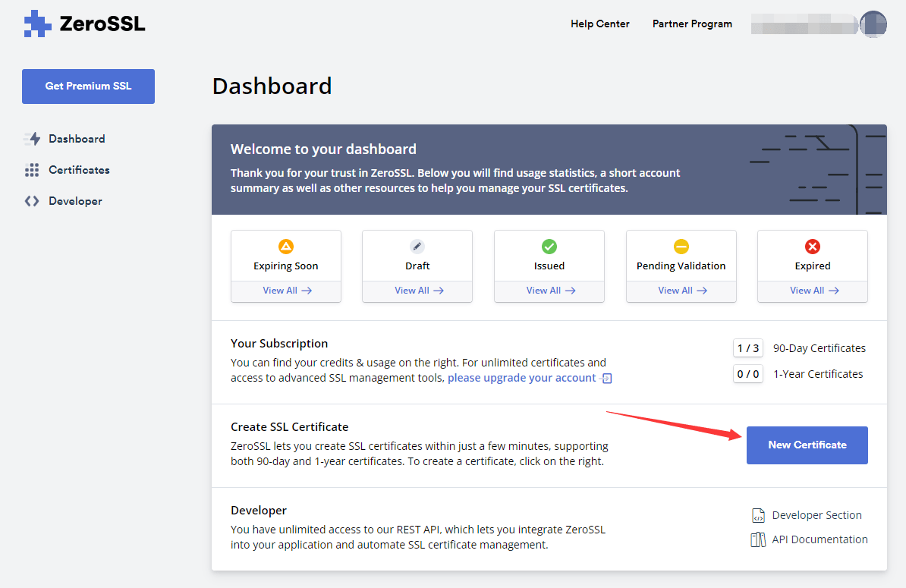This screenshot has height=588, width=906.
Task: Click the ZeroSSL logo icon
Action: 37,24
